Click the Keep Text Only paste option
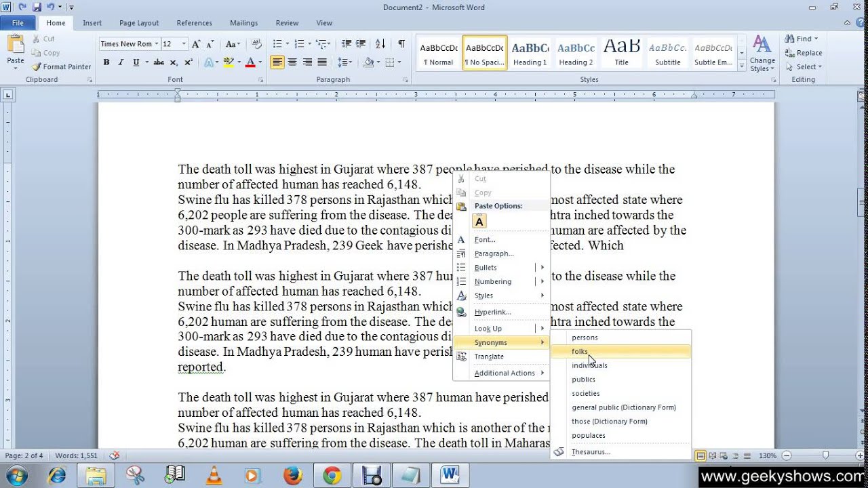 (x=479, y=222)
